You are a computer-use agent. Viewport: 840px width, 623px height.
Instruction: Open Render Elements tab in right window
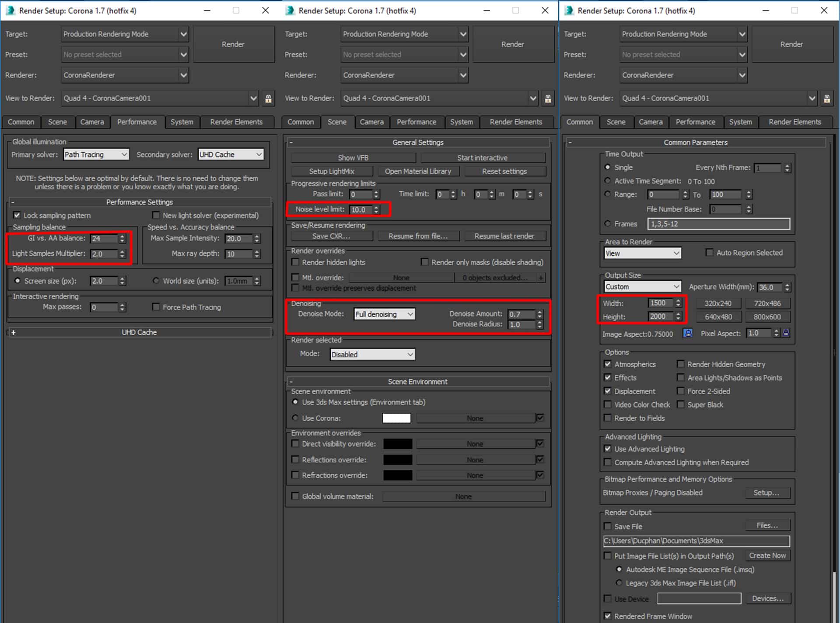pyautogui.click(x=795, y=122)
